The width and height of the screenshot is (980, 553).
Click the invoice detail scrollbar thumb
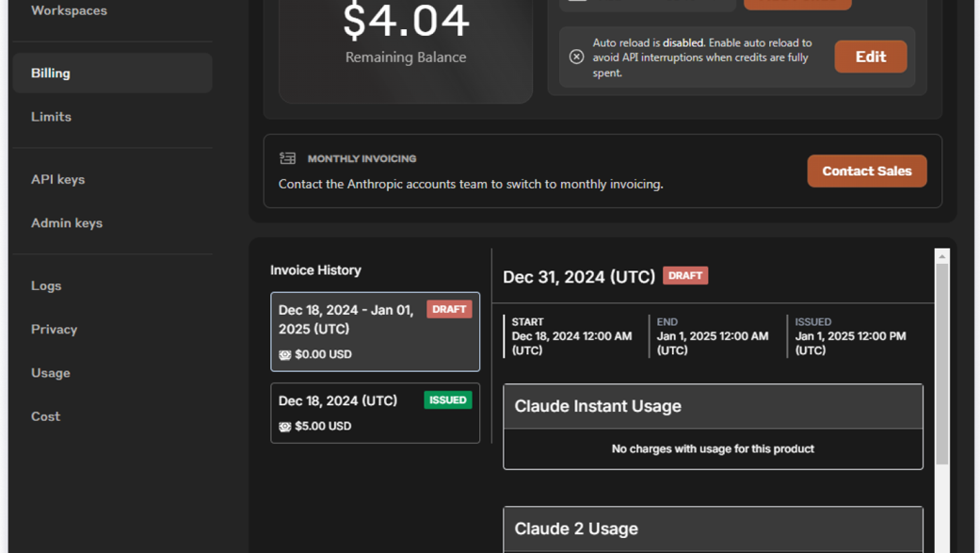942,364
